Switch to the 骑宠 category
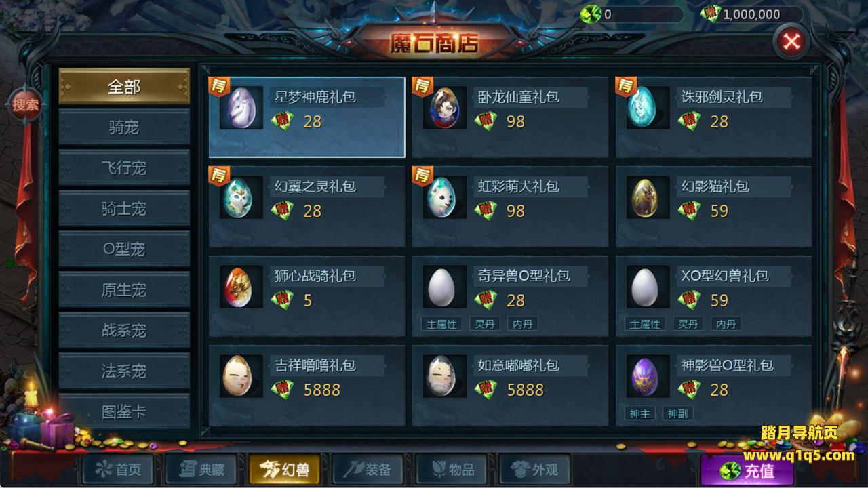 pos(124,127)
